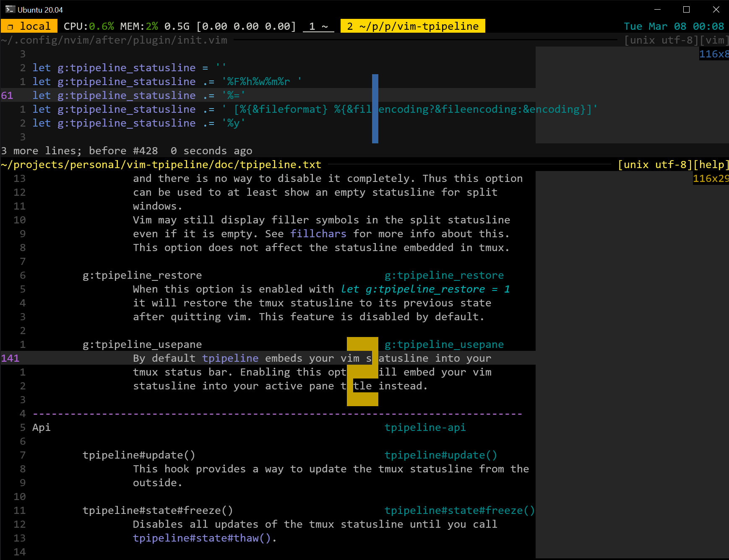The height and width of the screenshot is (560, 729).
Task: Click the 'let g:tpipeline_restore = 1' example
Action: pos(425,289)
